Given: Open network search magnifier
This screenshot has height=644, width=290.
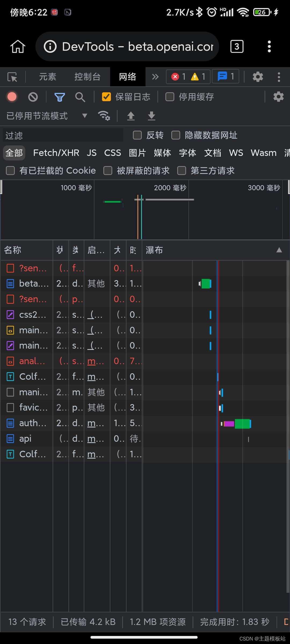Looking at the screenshot, I should [x=80, y=97].
